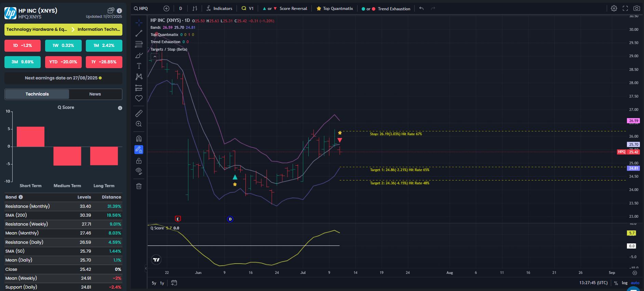Show Q Score info tooltip icon
The height and width of the screenshot is (291, 644).
pyautogui.click(x=120, y=108)
